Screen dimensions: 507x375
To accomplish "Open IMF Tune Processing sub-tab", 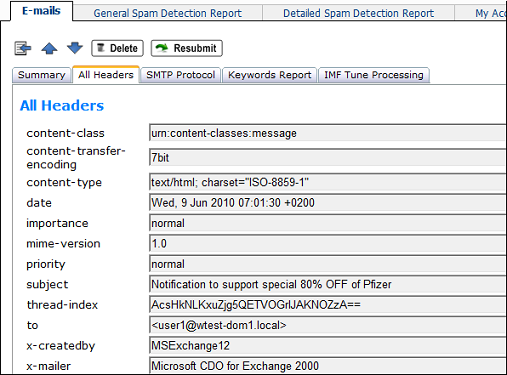I will point(374,75).
